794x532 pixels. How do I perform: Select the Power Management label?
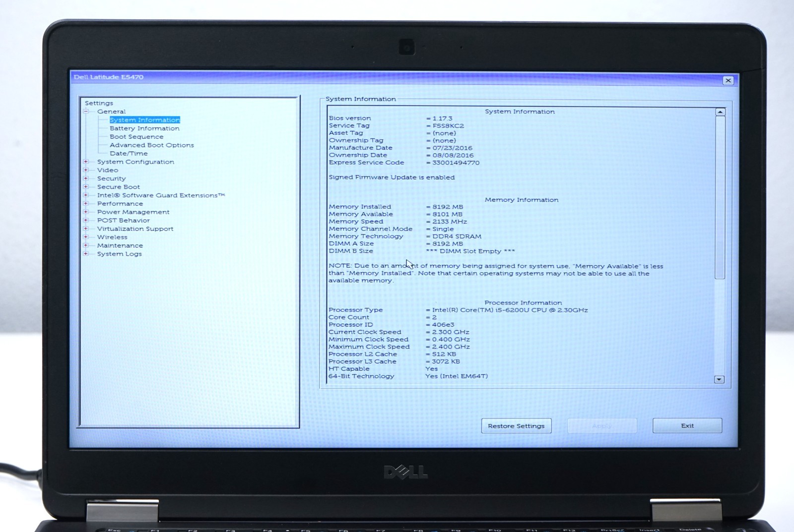(x=133, y=212)
